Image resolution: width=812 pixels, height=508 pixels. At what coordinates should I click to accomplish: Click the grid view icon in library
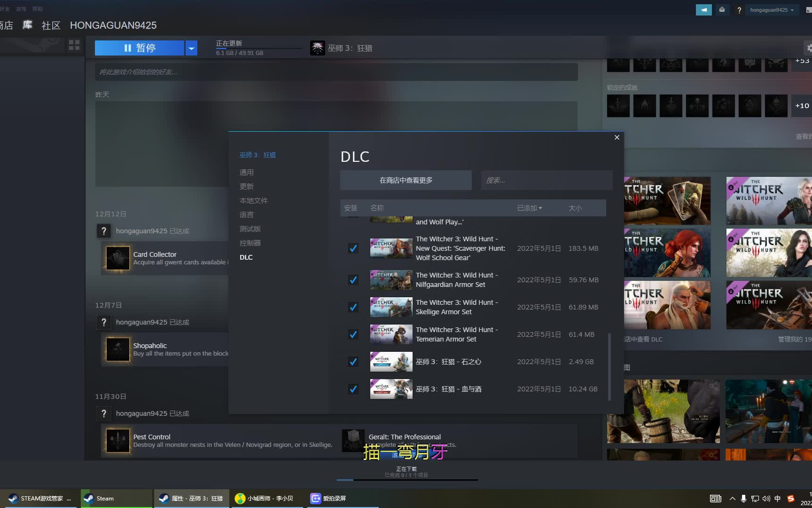tap(74, 45)
